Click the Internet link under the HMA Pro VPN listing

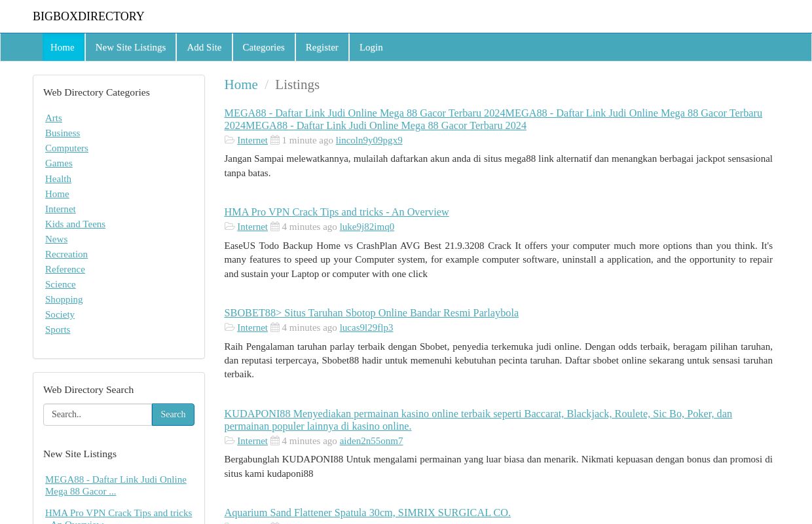coord(252,227)
